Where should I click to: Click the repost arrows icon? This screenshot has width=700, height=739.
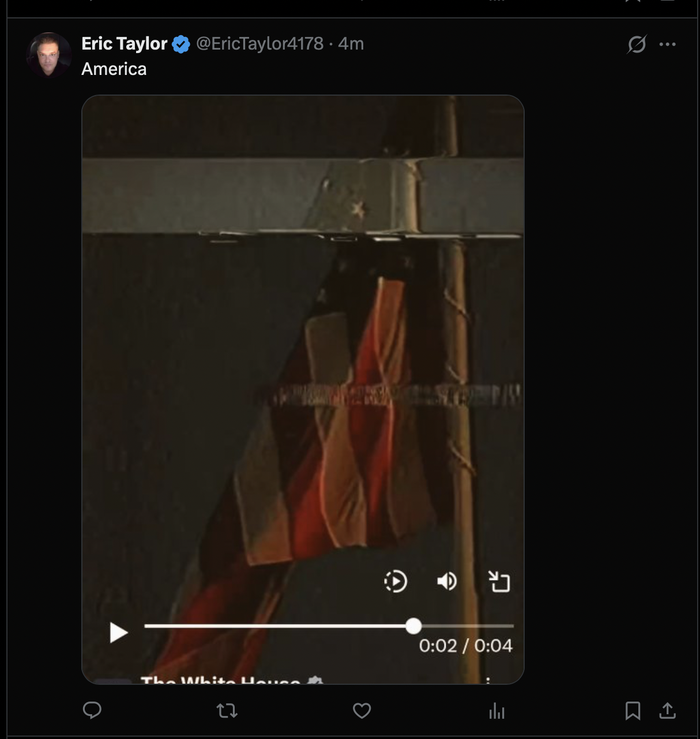pyautogui.click(x=227, y=711)
